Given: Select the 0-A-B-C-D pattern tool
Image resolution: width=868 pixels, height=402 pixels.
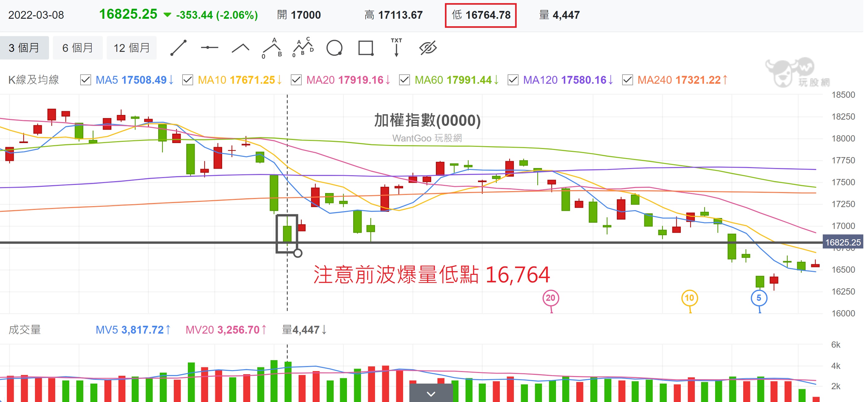Looking at the screenshot, I should coord(303,47).
